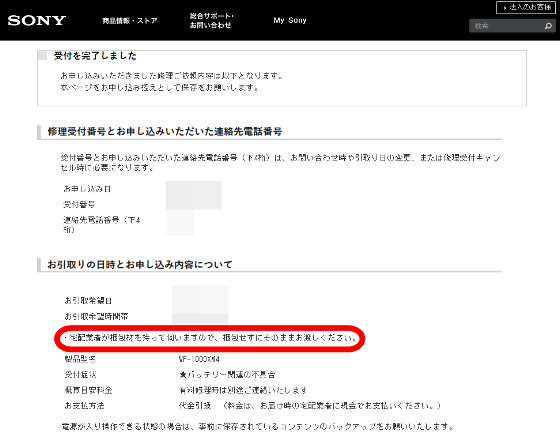Select the 製品型名 label
The height and width of the screenshot is (441, 560).
tap(80, 359)
